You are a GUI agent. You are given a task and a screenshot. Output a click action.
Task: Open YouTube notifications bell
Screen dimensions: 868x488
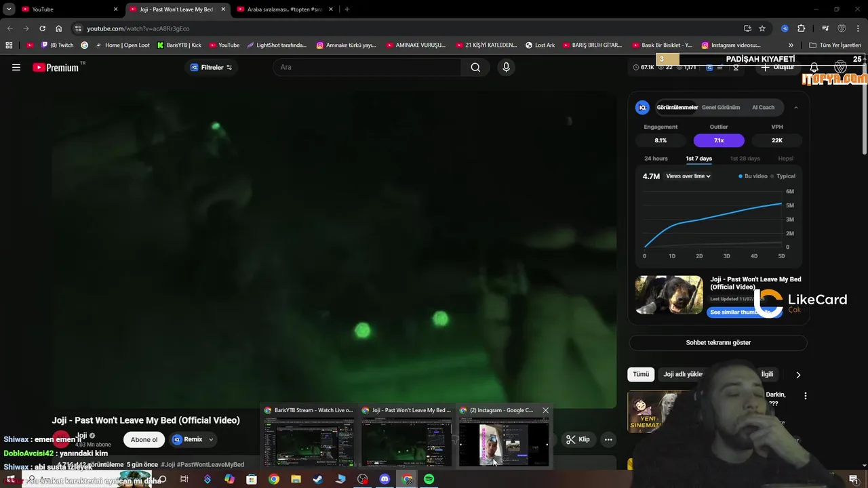[814, 68]
